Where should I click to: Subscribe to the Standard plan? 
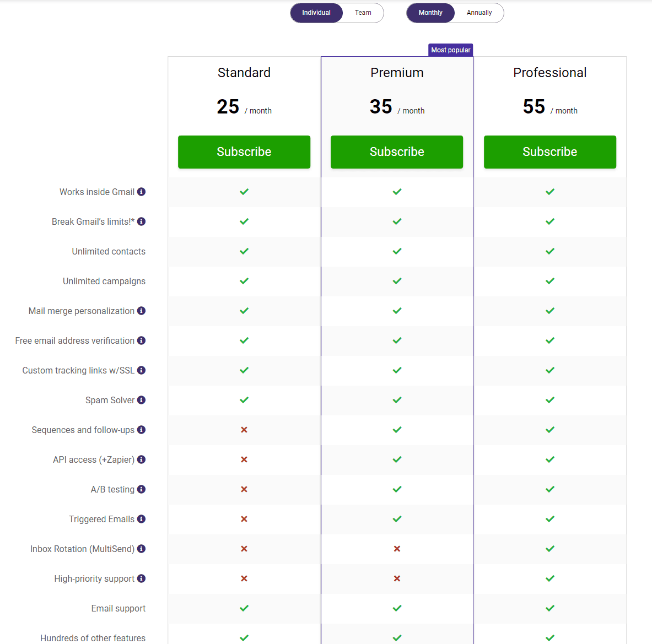[244, 151]
